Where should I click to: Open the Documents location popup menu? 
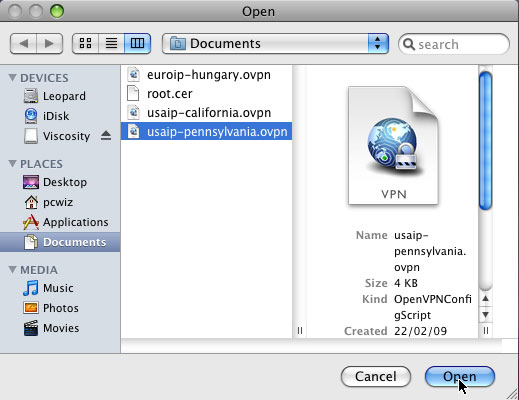[275, 43]
